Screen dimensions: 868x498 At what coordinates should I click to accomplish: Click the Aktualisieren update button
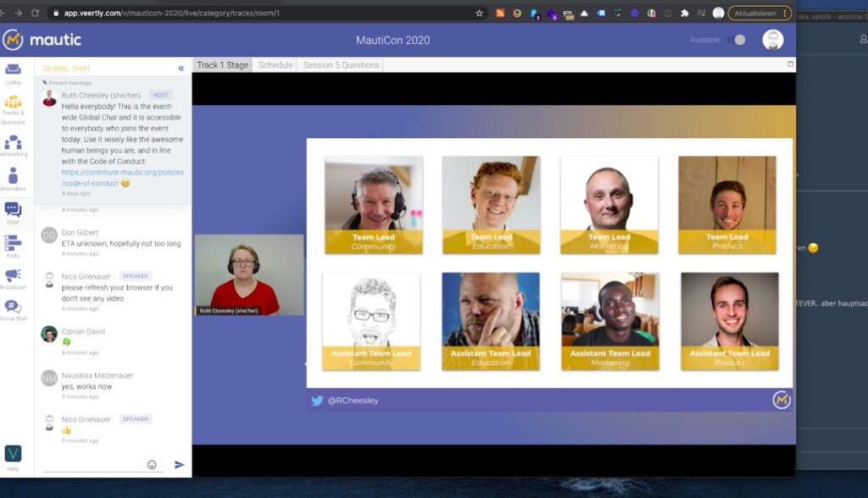[x=759, y=13]
